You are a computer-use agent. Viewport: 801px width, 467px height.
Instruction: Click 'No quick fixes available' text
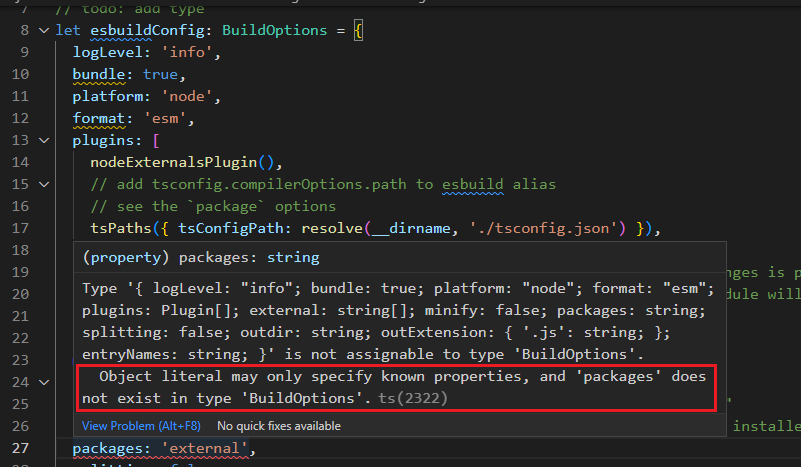[x=279, y=426]
